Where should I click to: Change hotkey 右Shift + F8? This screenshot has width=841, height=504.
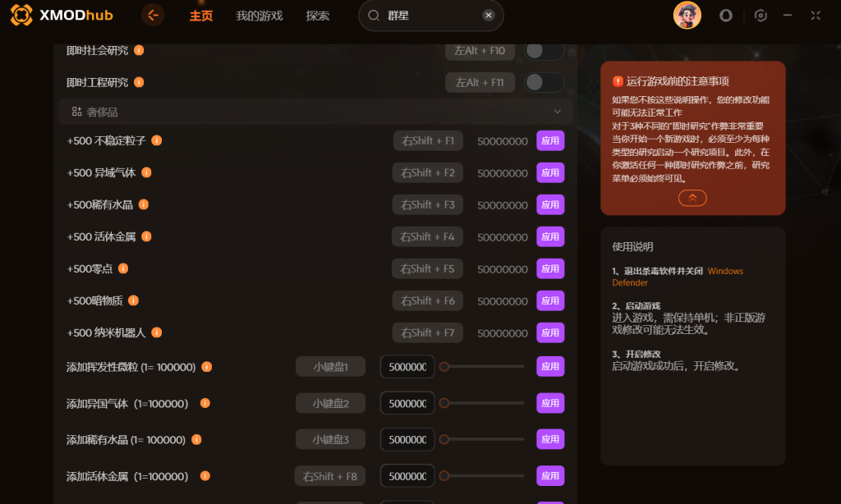point(330,476)
